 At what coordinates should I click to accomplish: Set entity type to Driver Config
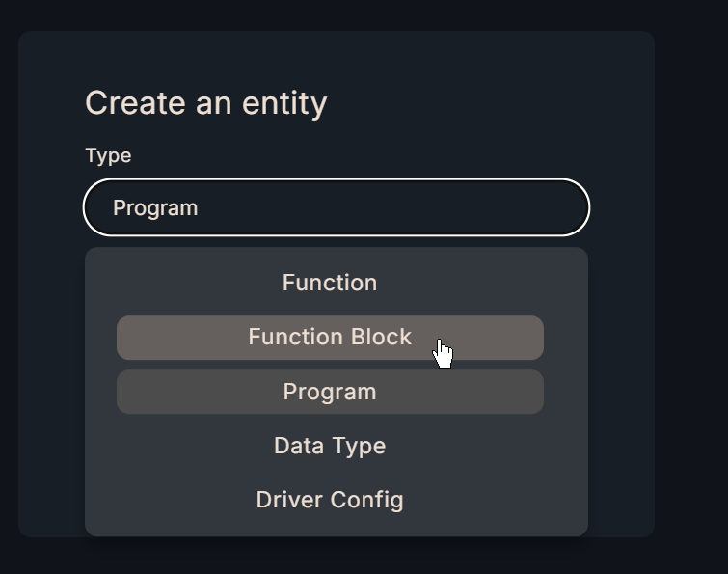[x=330, y=500]
